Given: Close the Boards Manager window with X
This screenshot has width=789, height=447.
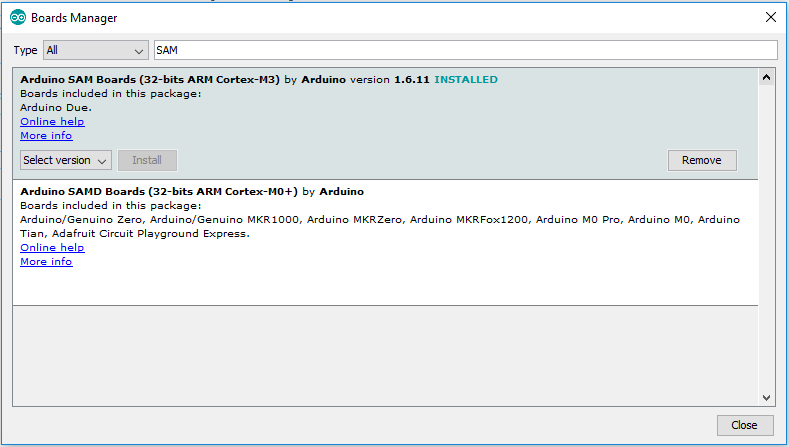Looking at the screenshot, I should [770, 17].
